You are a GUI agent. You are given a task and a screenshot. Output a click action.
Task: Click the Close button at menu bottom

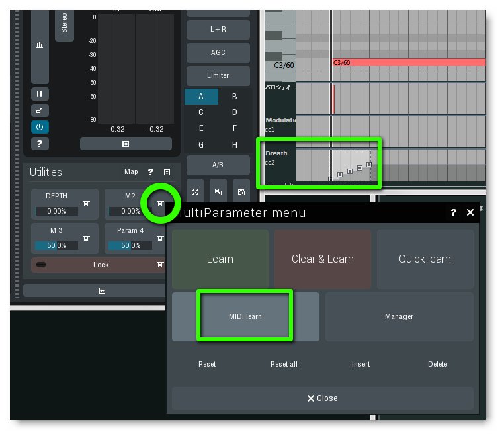(x=323, y=398)
